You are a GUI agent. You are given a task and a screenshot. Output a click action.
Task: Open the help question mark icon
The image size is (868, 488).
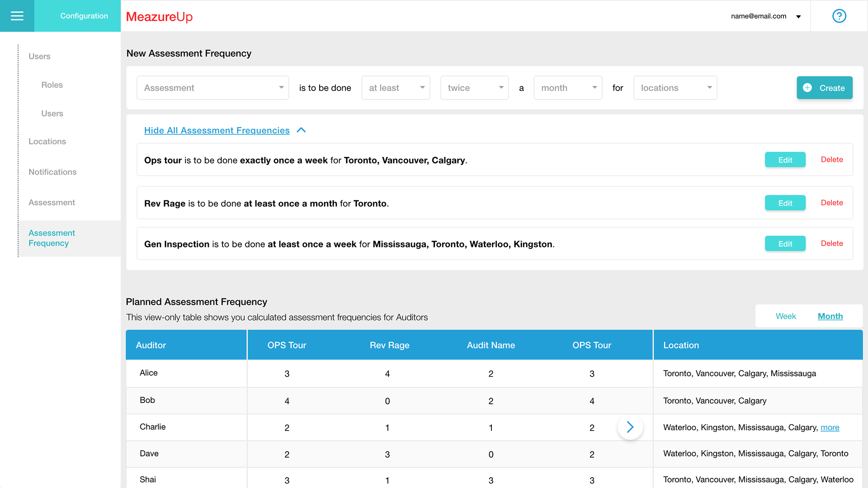coord(839,16)
